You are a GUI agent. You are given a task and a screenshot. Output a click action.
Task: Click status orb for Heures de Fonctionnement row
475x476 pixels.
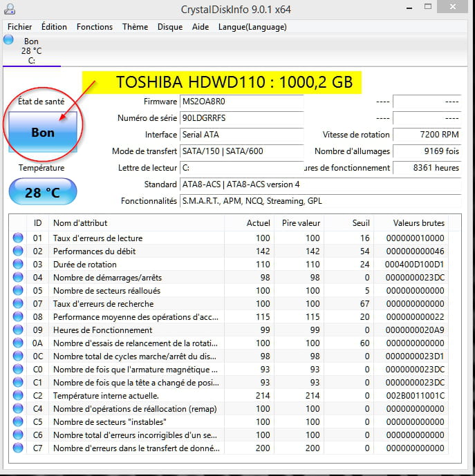[18, 330]
